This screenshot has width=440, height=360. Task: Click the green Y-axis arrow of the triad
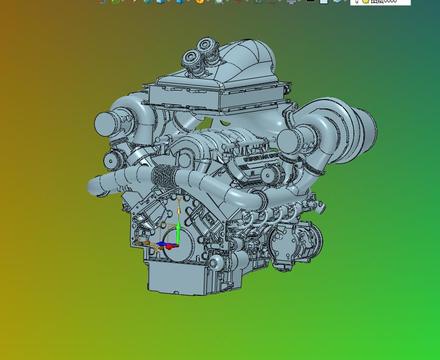[178, 231]
